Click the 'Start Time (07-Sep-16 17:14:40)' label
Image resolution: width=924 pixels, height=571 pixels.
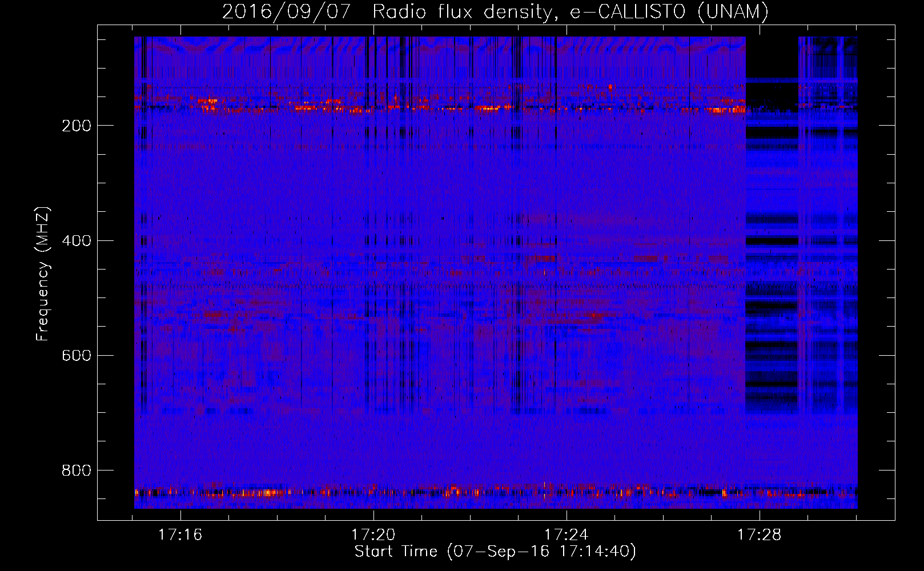point(495,552)
